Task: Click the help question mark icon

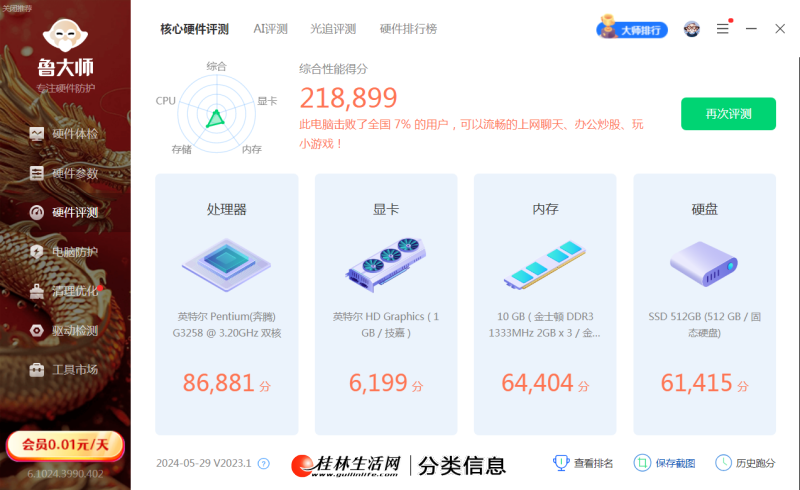Action: 264,463
